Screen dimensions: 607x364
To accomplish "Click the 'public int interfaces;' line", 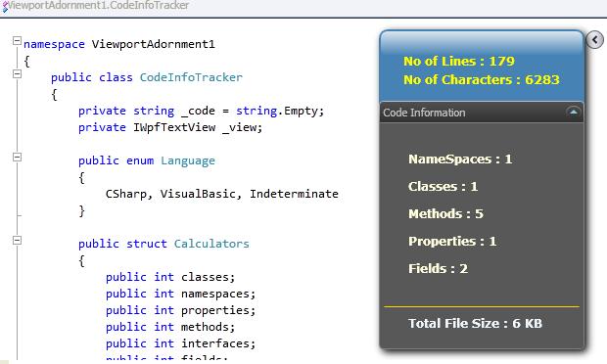I will (180, 343).
